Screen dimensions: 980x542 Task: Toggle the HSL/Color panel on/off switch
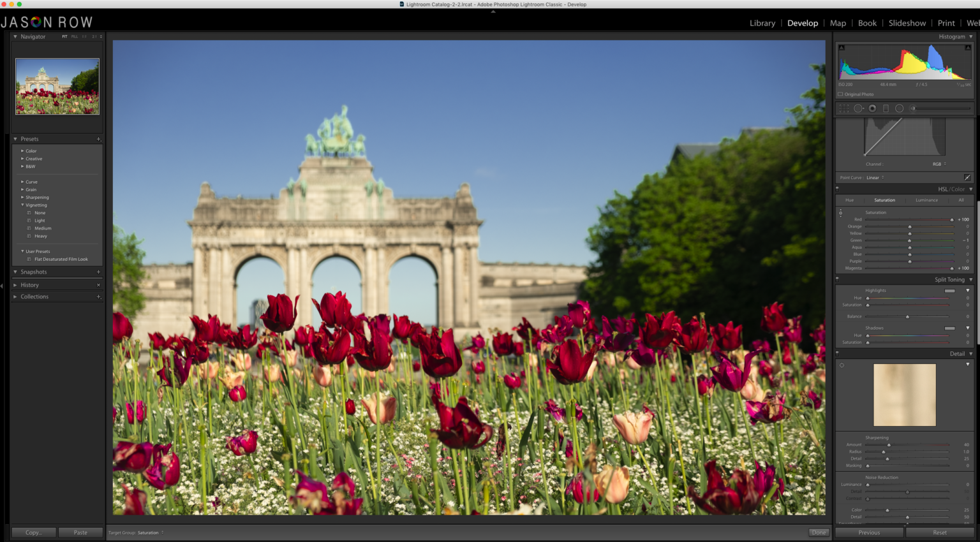coord(837,189)
